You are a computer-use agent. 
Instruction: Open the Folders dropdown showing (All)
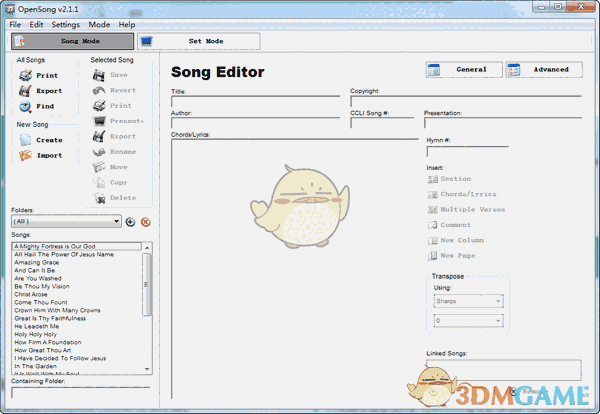[x=66, y=221]
